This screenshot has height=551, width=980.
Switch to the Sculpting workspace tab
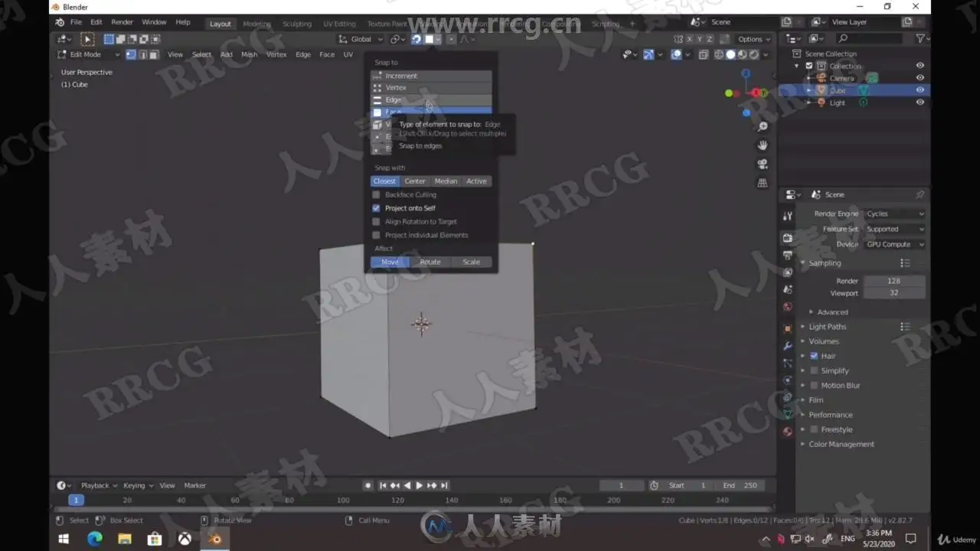[297, 24]
